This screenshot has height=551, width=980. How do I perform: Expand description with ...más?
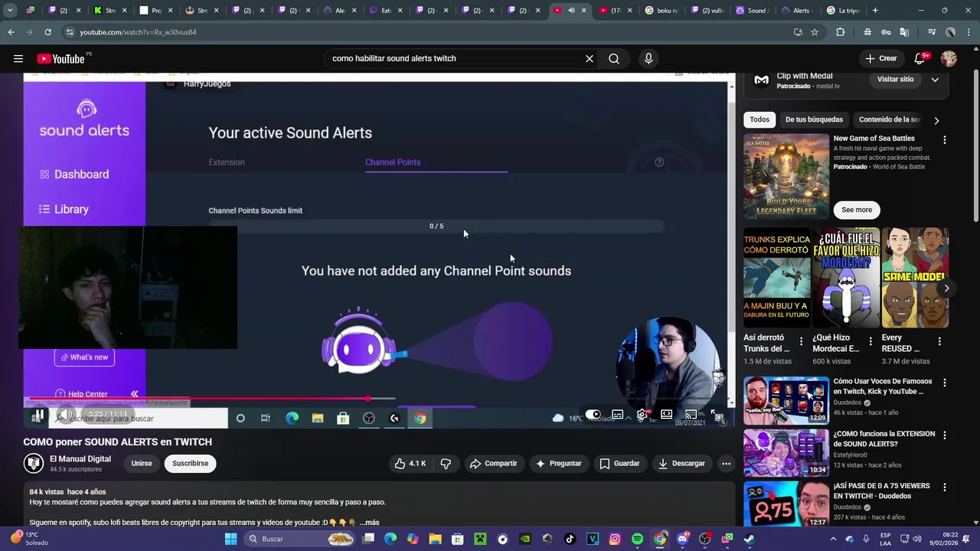(369, 523)
